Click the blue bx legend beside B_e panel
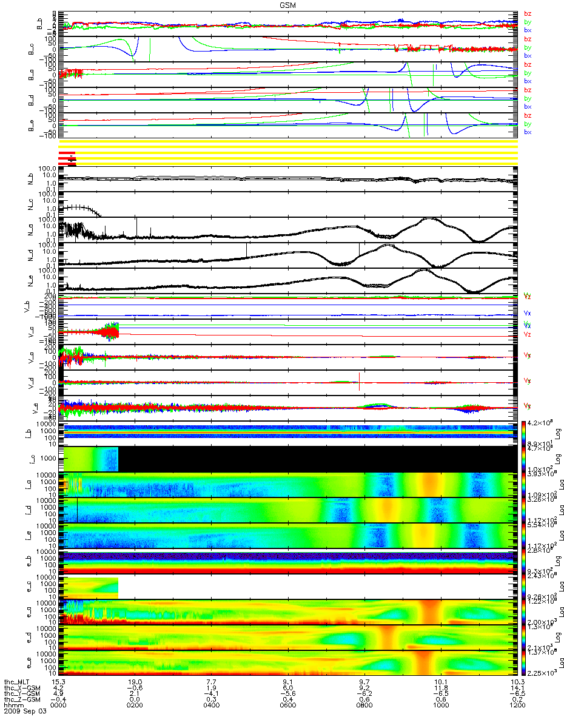The height and width of the screenshot is (728, 564). tap(528, 132)
